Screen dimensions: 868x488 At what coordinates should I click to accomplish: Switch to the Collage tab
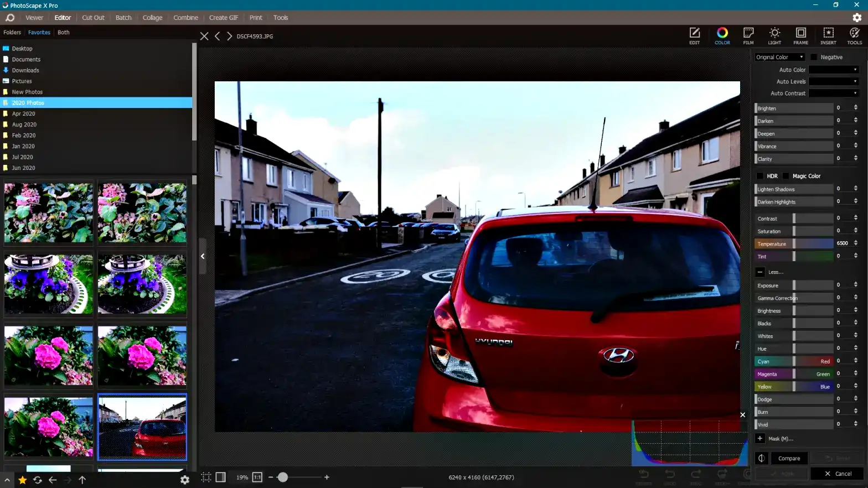(x=152, y=18)
